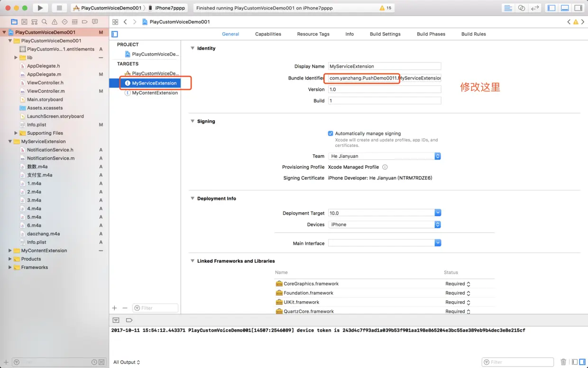Open AppDelegate.m file
The height and width of the screenshot is (368, 588).
point(44,74)
